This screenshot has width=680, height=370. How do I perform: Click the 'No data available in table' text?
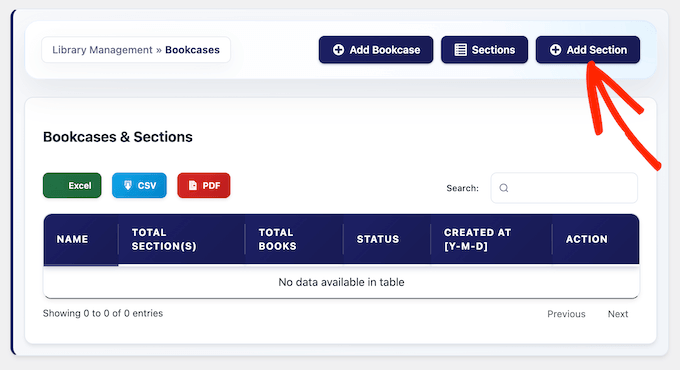coord(341,282)
